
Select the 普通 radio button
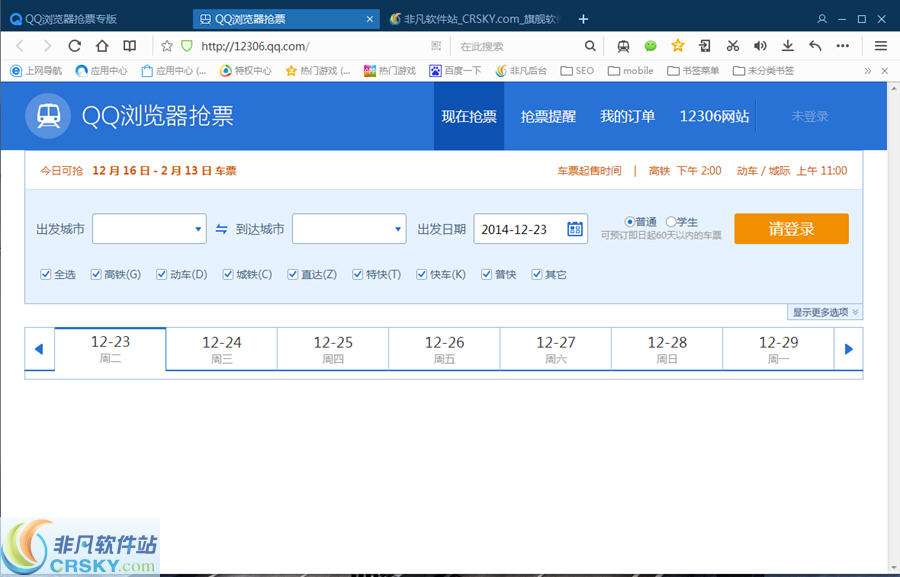coord(630,222)
